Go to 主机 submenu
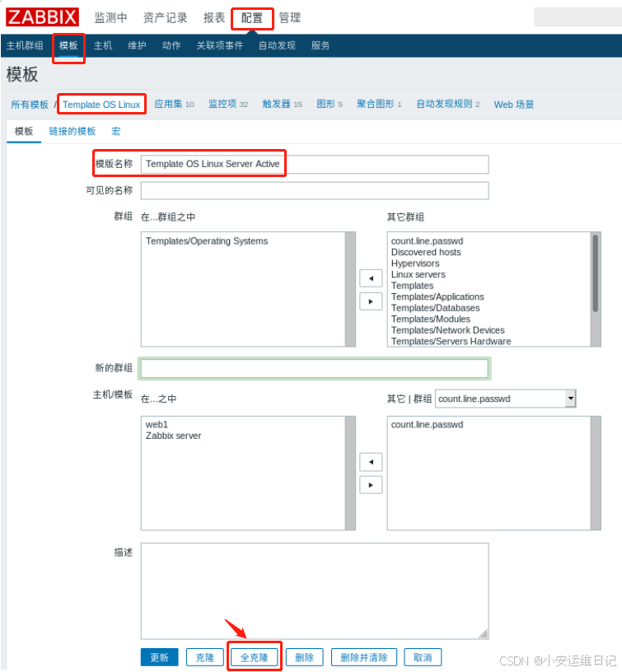 tap(103, 45)
